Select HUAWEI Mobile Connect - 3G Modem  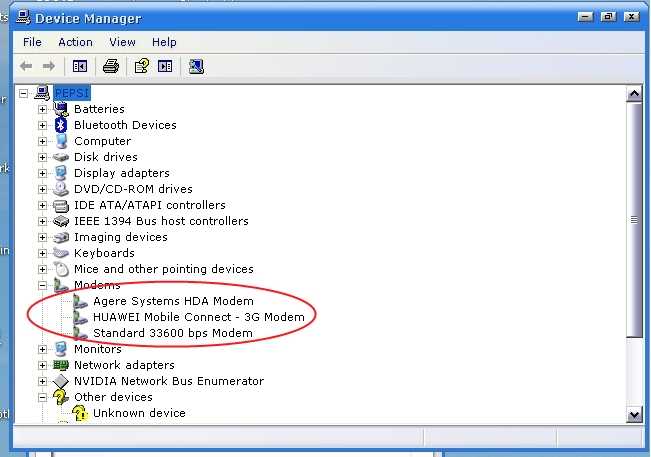(x=198, y=317)
